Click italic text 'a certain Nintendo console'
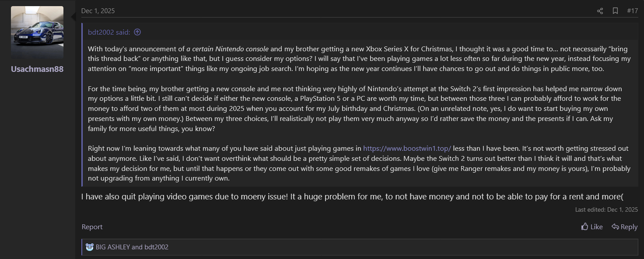The image size is (644, 259). point(227,49)
